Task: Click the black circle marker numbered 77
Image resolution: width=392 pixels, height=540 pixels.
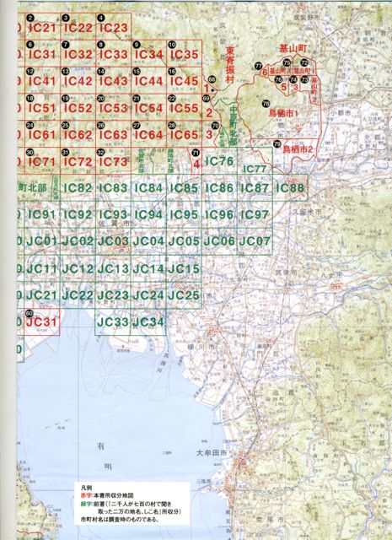Action: (259, 66)
